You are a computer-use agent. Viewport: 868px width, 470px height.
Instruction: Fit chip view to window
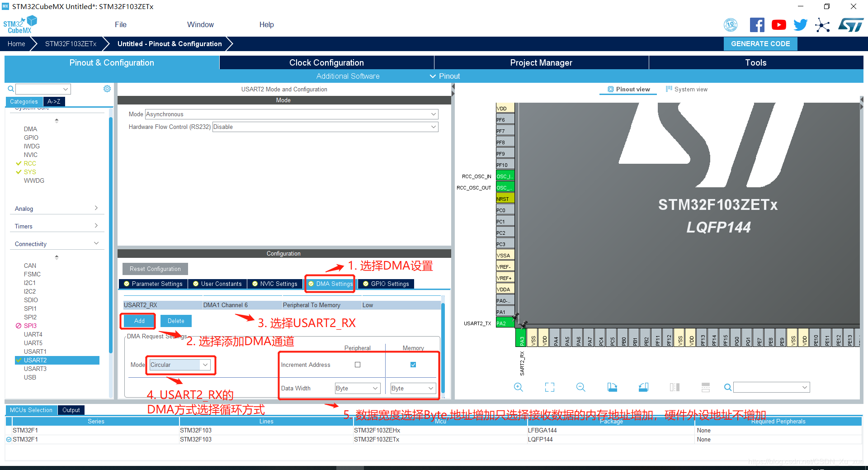(x=550, y=387)
